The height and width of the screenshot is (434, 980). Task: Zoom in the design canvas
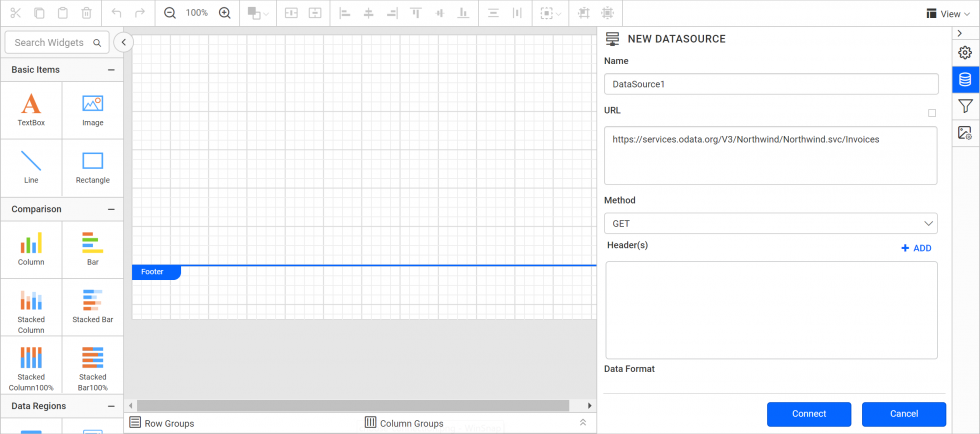[x=225, y=13]
